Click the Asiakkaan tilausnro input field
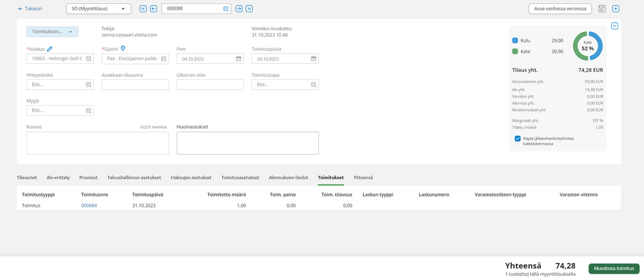 coord(135,84)
